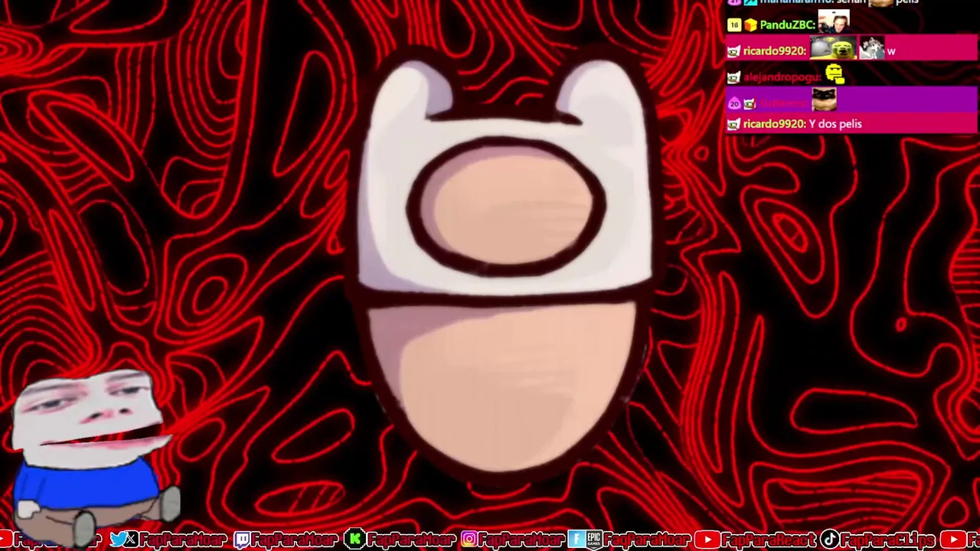980x551 pixels.
Task: Click the orange cube badge beside PanduZBC
Action: click(x=750, y=25)
